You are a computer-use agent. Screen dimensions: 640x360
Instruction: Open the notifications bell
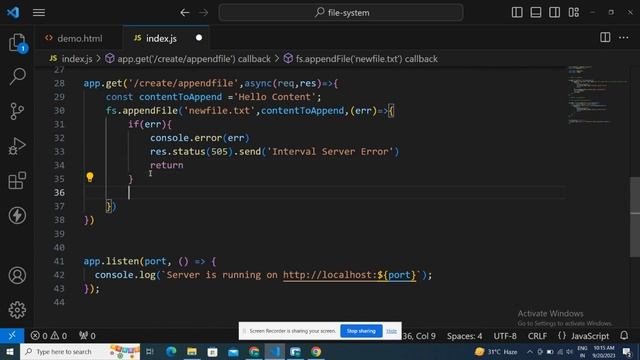624,336
